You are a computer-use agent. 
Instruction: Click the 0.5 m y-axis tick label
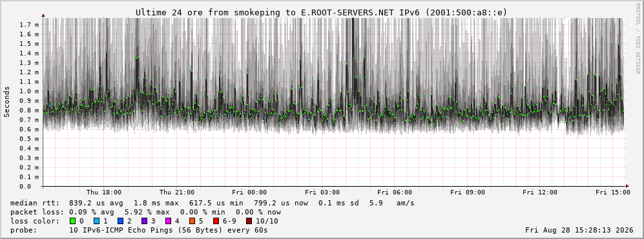point(29,139)
